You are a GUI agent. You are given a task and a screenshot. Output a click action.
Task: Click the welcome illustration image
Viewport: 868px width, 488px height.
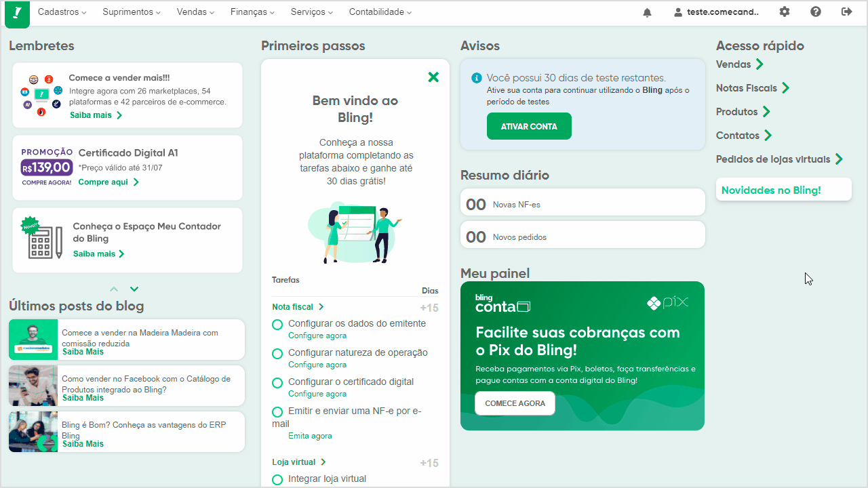pyautogui.click(x=355, y=232)
